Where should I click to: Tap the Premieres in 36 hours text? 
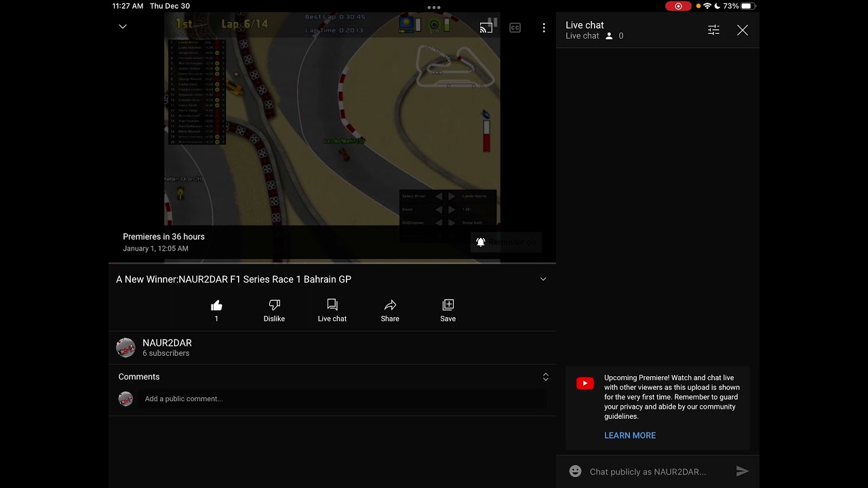coord(163,237)
